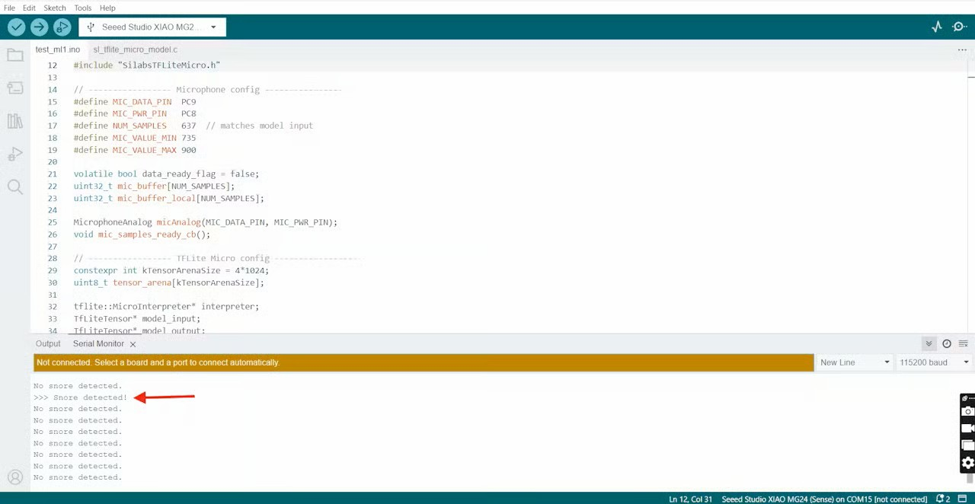Clear the Serial Monitor output
Screen dimensions: 975x504
click(x=963, y=344)
